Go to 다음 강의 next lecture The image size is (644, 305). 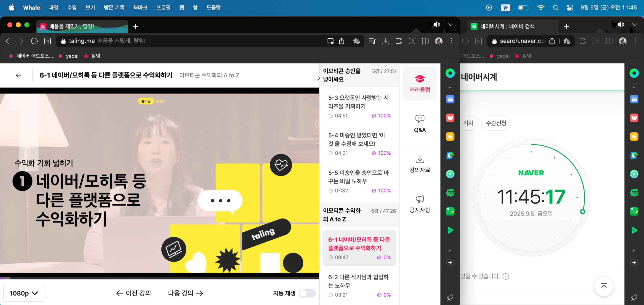tap(185, 293)
